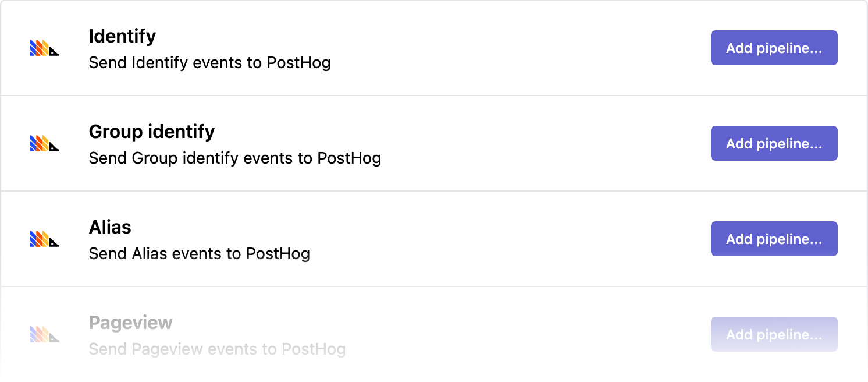Screen dimensions: 868x382
Task: Click the Identify description text
Action: pyautogui.click(x=209, y=62)
